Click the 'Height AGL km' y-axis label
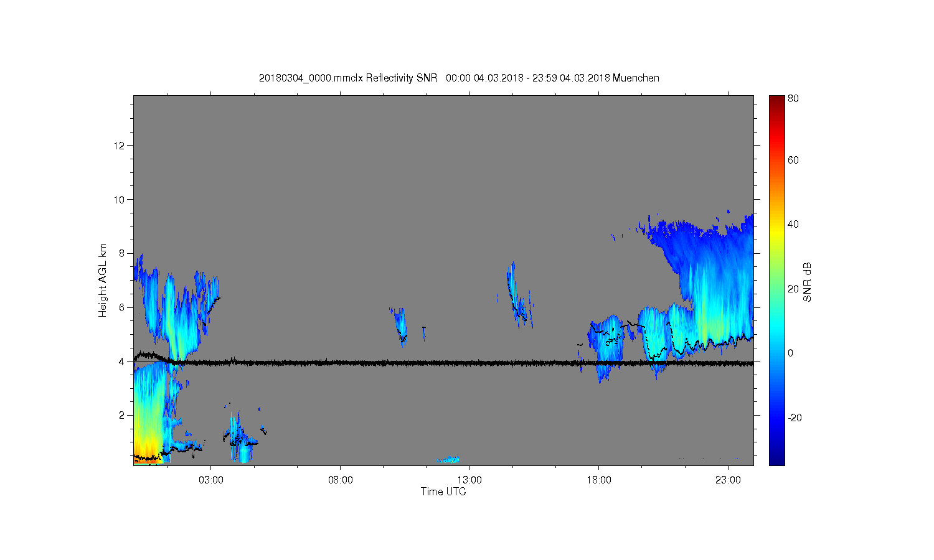 click(x=103, y=281)
